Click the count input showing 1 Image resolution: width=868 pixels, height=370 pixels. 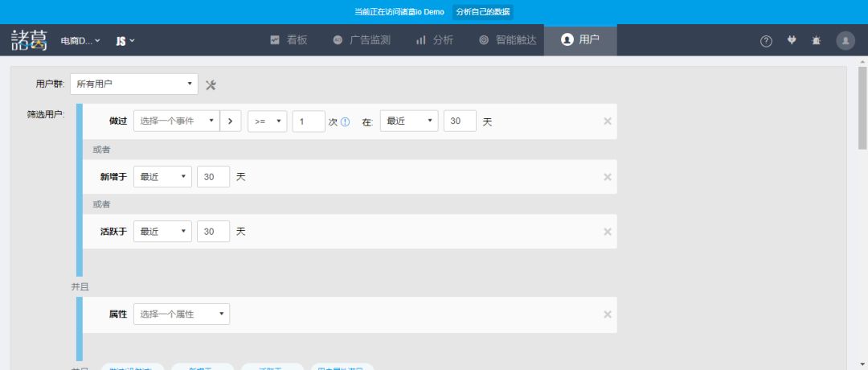click(x=309, y=121)
